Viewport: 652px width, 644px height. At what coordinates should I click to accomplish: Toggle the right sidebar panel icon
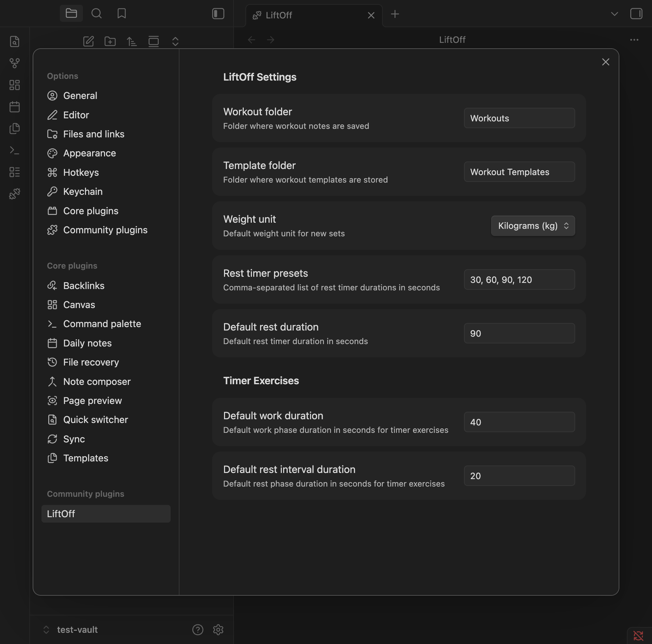coord(636,14)
